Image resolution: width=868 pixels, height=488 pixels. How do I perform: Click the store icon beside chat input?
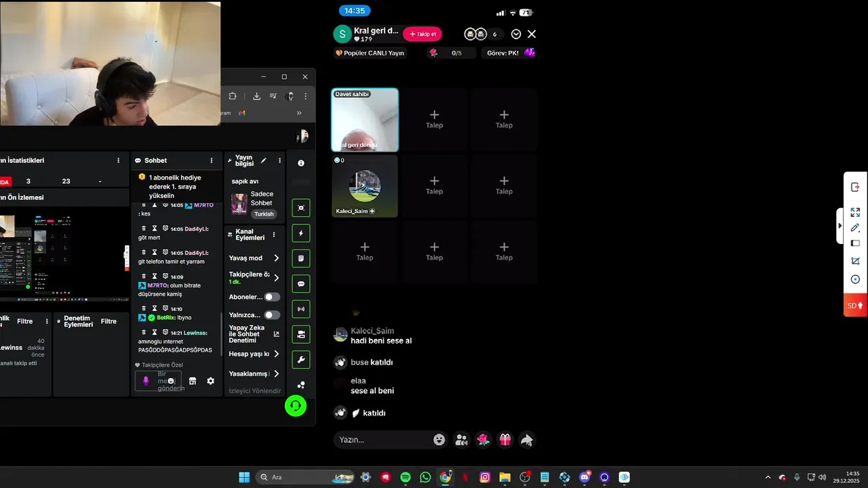point(193,381)
